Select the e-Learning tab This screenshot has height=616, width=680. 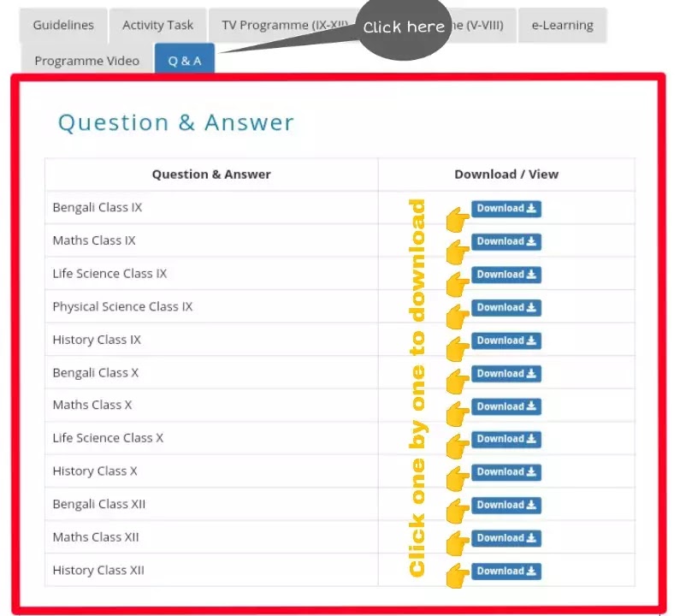point(562,25)
